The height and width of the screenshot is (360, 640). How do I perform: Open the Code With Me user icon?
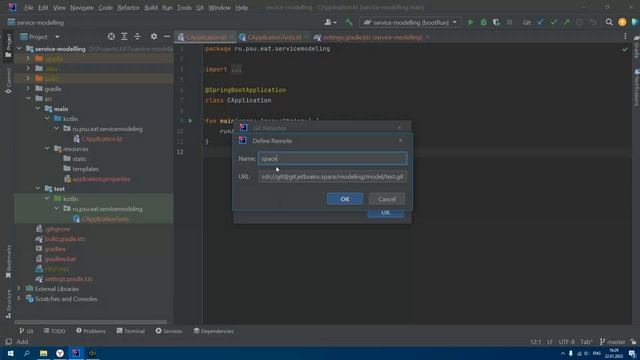coord(330,22)
